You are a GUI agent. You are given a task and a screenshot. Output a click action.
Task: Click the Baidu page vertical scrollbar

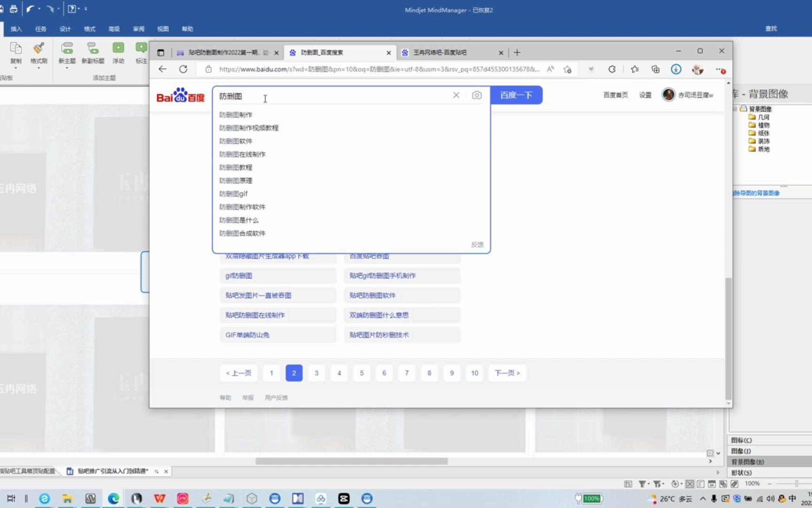coord(728,339)
